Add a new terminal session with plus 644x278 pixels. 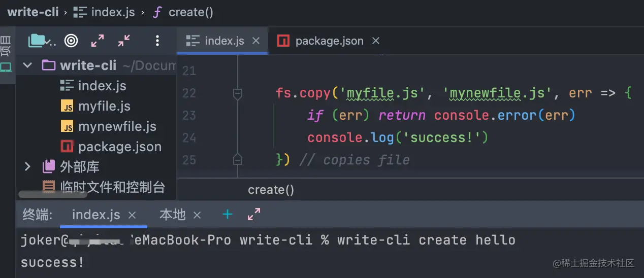(x=228, y=215)
